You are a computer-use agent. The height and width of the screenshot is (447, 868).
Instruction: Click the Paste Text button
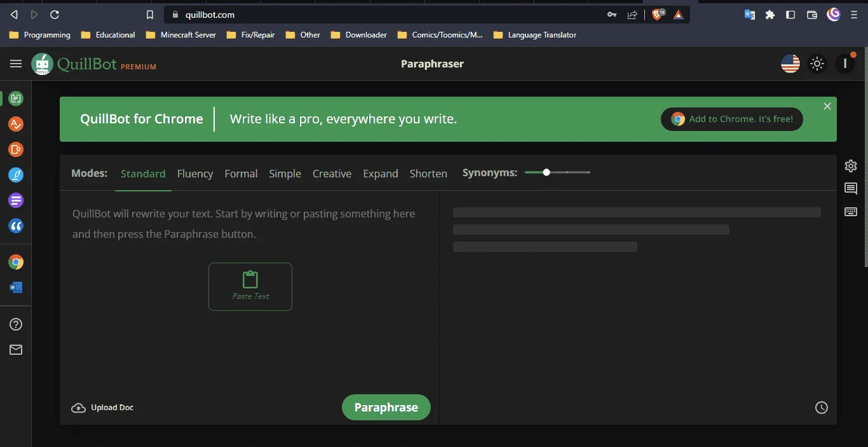[250, 287]
